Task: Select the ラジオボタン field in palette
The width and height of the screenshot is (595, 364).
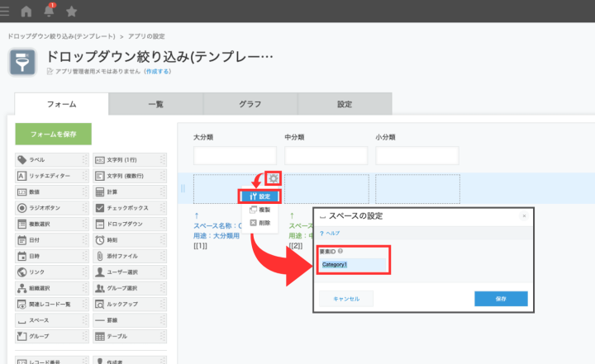Action: coord(46,207)
